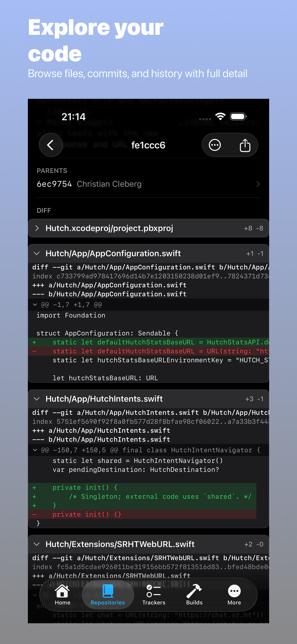
Task: Tap the hutchStatsBaseURLEnvironmentKey line
Action: click(160, 360)
